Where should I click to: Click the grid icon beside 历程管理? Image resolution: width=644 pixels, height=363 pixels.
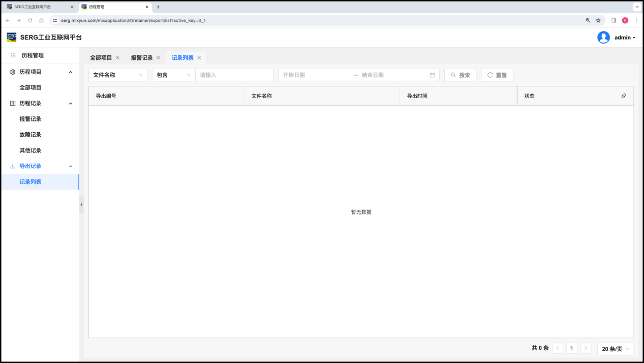(13, 55)
